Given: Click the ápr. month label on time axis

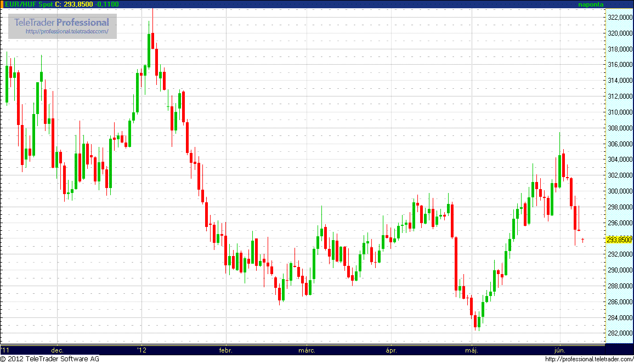Looking at the screenshot, I should pos(392,350).
